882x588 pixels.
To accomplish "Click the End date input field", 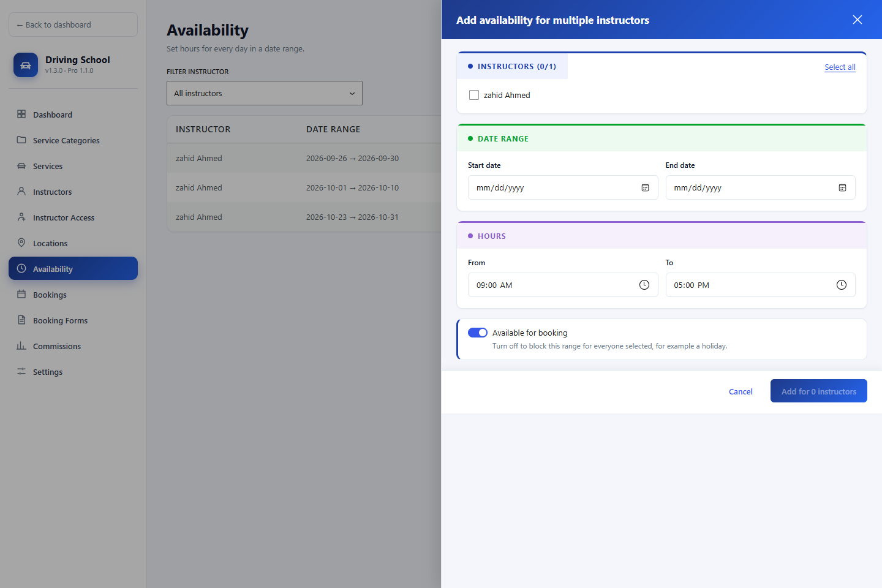I will point(760,187).
